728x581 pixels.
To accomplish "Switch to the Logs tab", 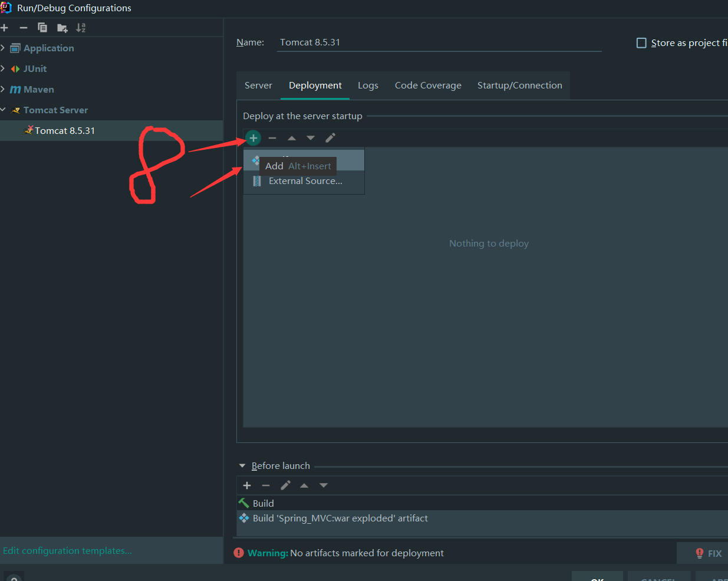I will pos(368,85).
